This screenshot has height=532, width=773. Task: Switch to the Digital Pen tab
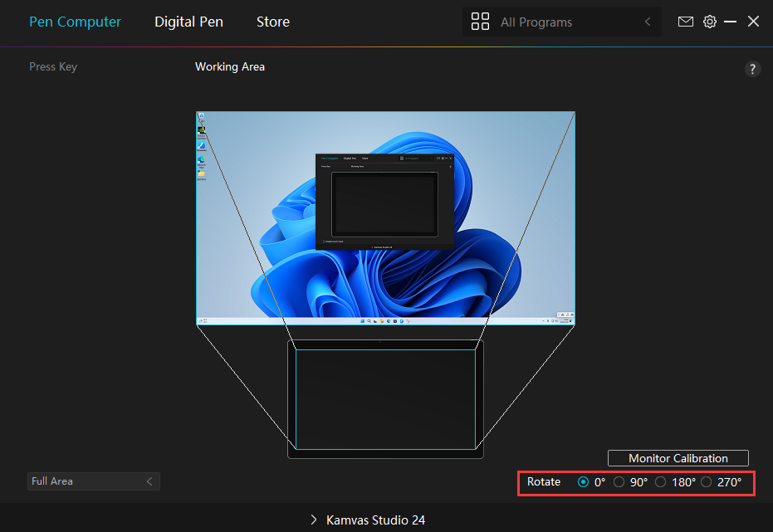188,22
